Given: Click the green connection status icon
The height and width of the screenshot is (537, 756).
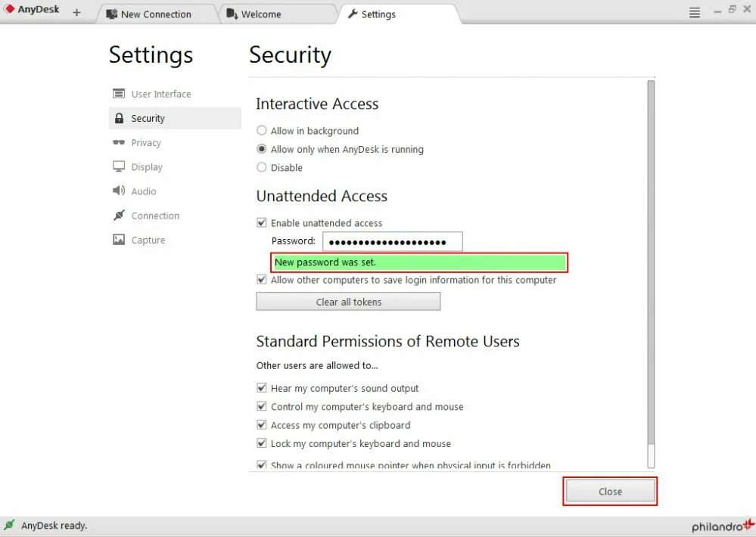Looking at the screenshot, I should click(9, 524).
